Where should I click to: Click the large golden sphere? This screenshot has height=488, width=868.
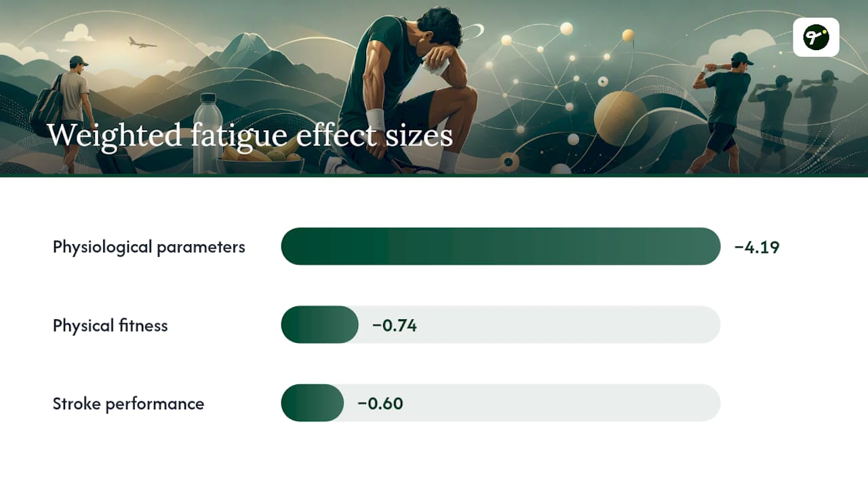coord(620,119)
